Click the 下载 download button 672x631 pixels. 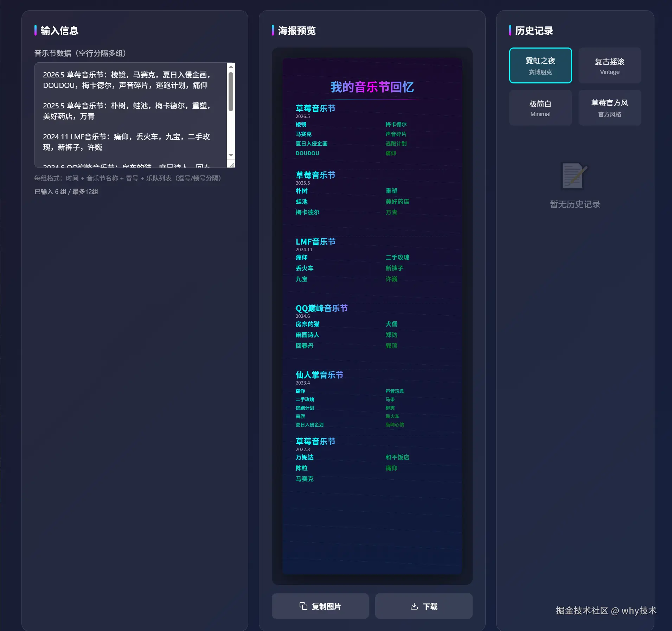pos(424,606)
